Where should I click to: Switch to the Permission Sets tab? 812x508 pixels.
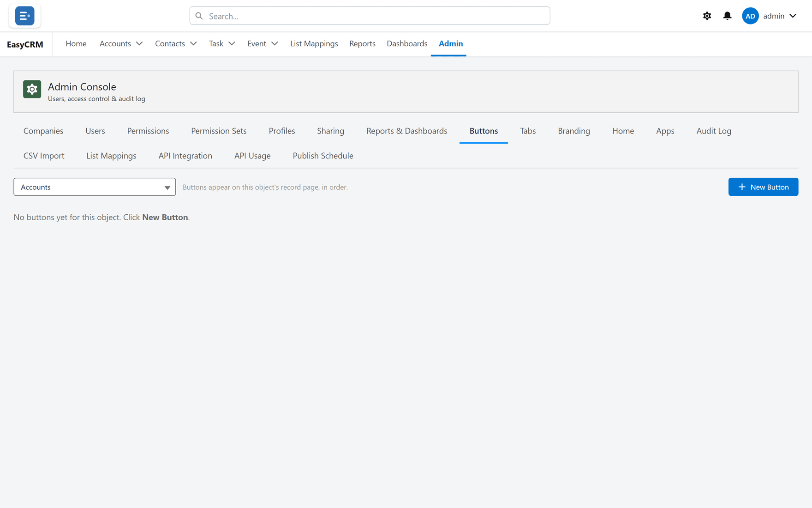(219, 131)
